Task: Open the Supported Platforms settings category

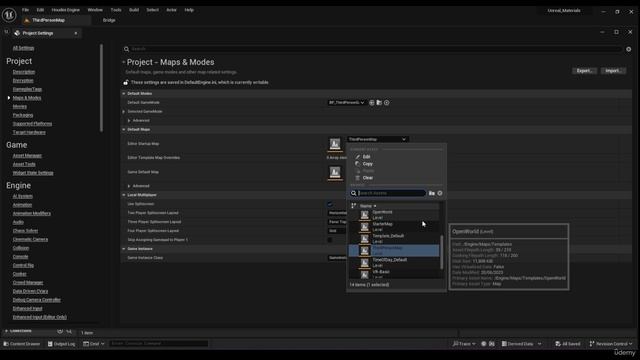Action: coord(32,124)
